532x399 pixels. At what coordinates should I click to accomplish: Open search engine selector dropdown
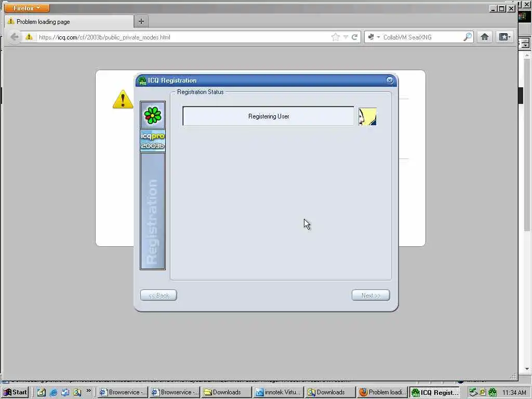[x=374, y=37]
